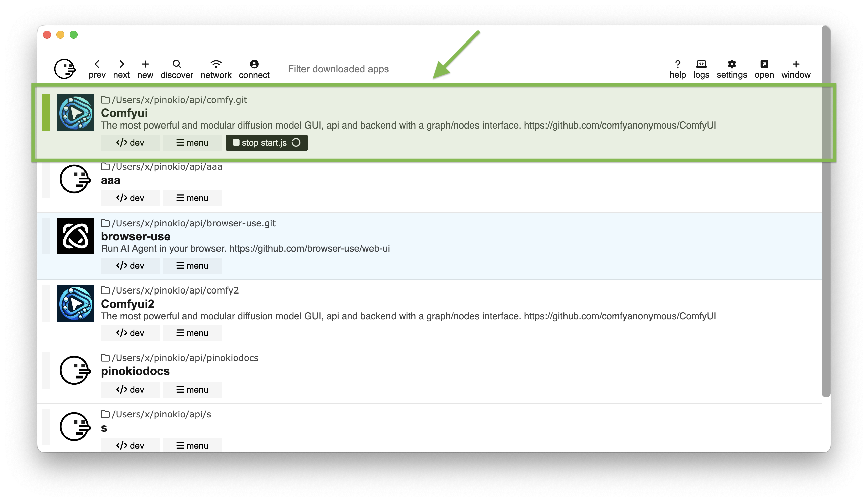This screenshot has height=502, width=868.
Task: Expand menu for pinokiodocs app
Action: [x=192, y=389]
